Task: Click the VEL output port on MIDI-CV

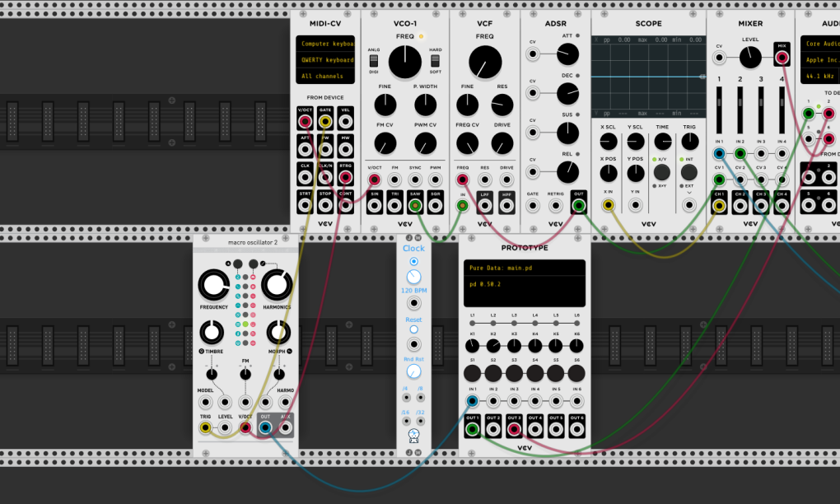Action: [346, 122]
